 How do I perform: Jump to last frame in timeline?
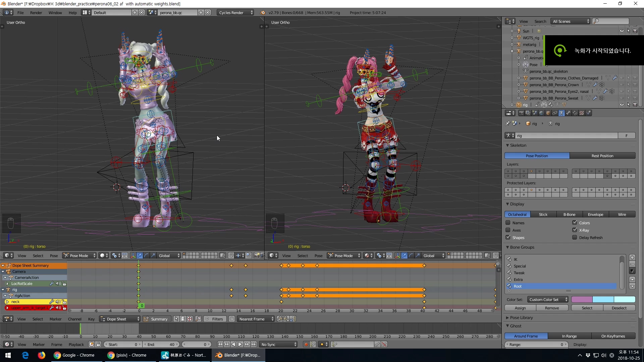coord(254,344)
